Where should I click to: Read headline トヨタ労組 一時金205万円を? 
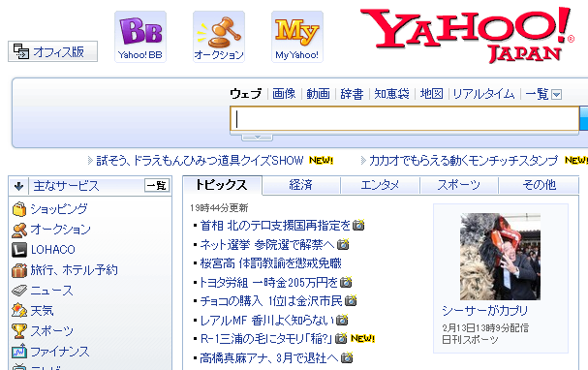point(269,282)
